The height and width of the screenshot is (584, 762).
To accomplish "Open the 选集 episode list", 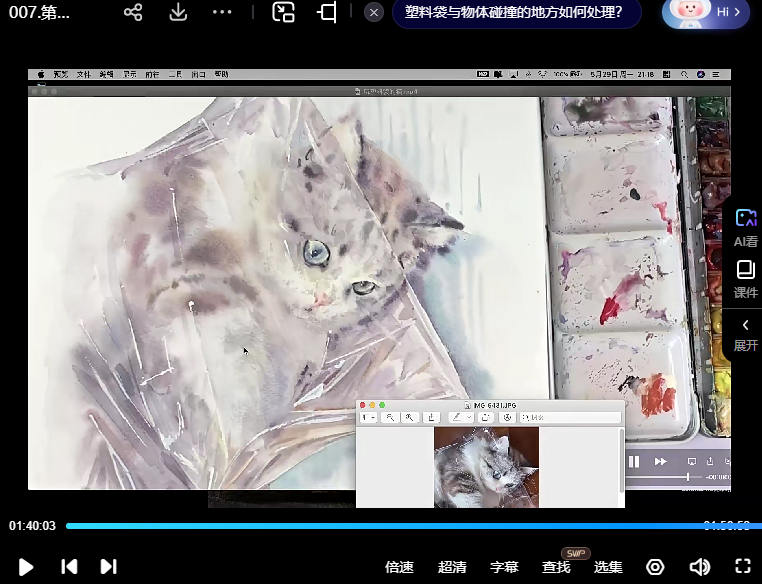I will (x=608, y=567).
